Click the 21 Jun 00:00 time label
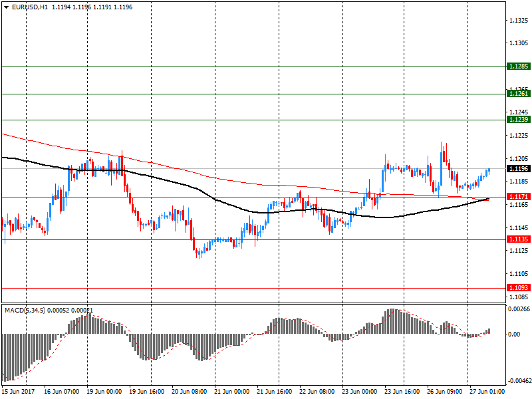The image size is (532, 399). coord(231,392)
